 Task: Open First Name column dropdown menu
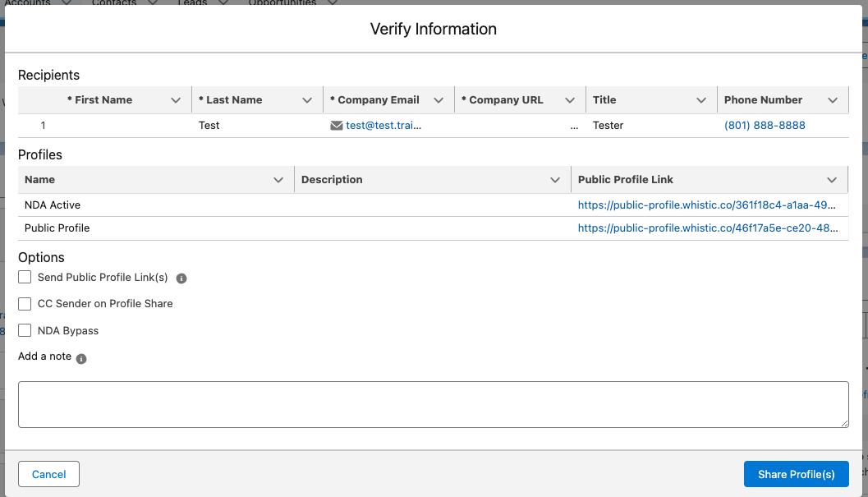176,100
